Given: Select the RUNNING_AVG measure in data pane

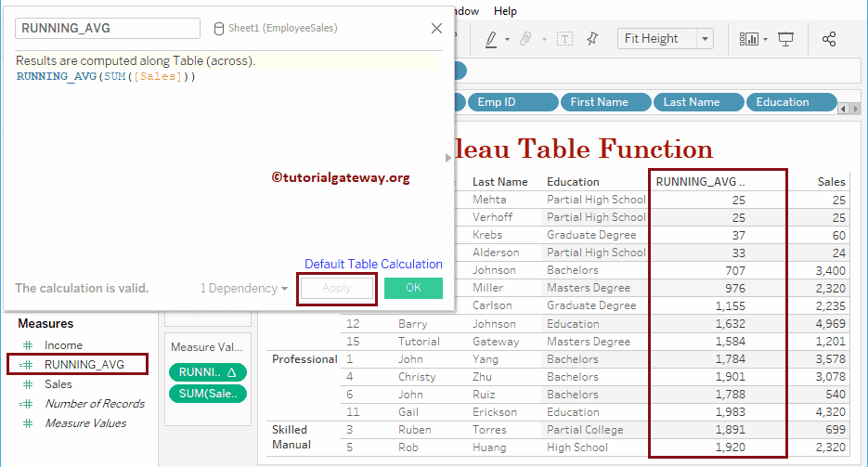Looking at the screenshot, I should [x=84, y=365].
